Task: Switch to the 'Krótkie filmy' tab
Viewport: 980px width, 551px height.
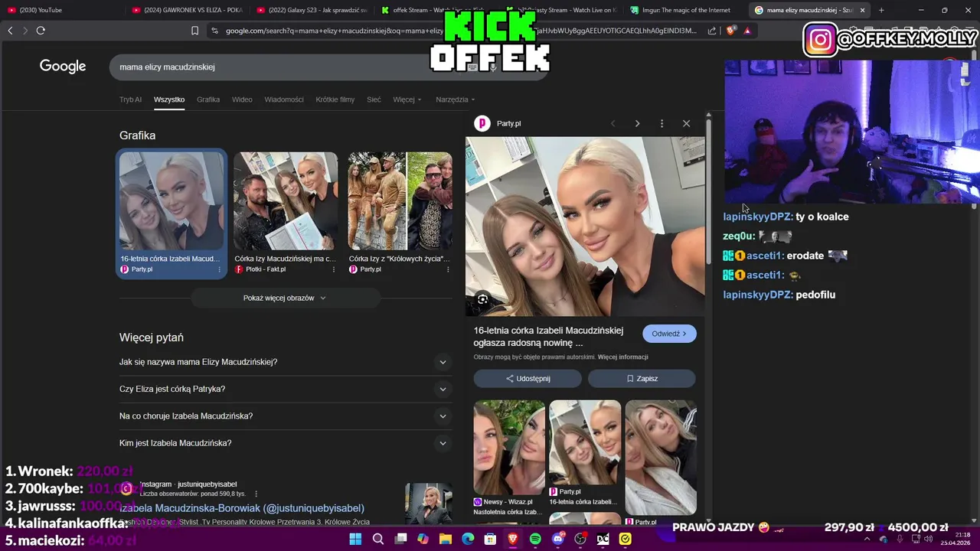Action: coord(335,99)
